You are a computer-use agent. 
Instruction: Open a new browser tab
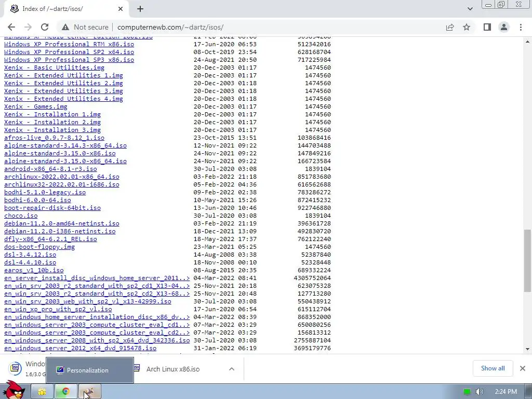tap(140, 9)
